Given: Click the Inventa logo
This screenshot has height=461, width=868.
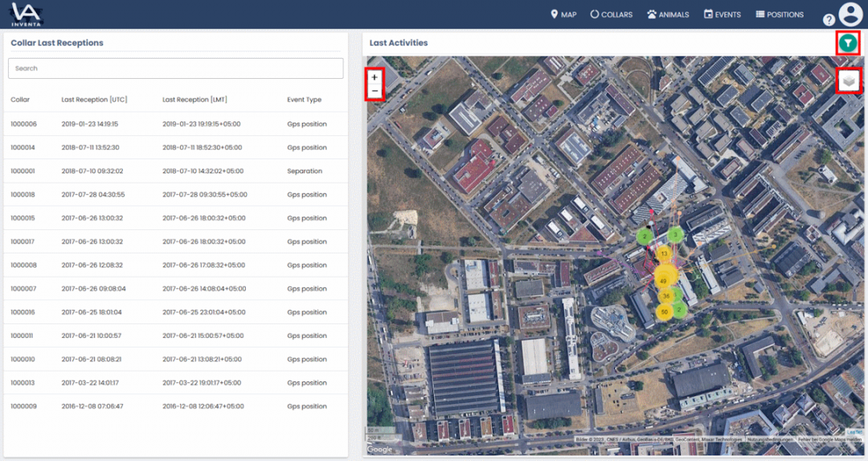Looking at the screenshot, I should (x=27, y=14).
